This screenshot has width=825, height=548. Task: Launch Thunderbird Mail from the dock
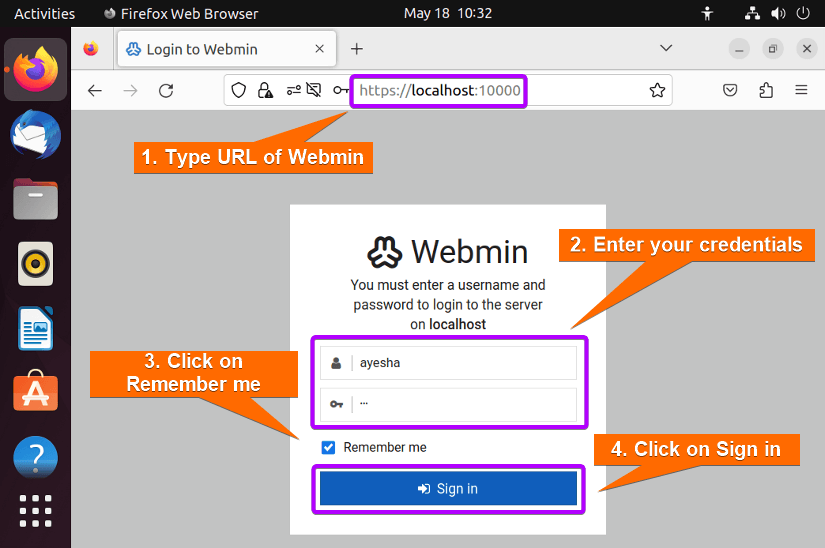36,135
